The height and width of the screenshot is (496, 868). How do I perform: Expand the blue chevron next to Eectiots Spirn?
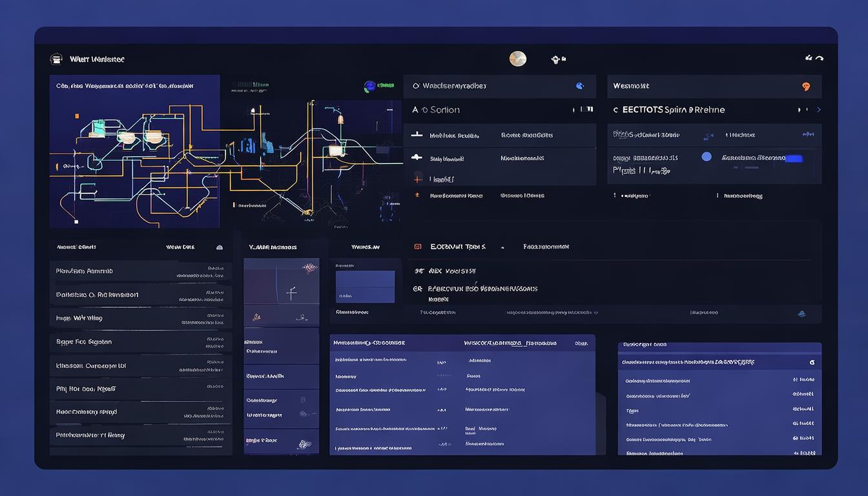(x=819, y=110)
